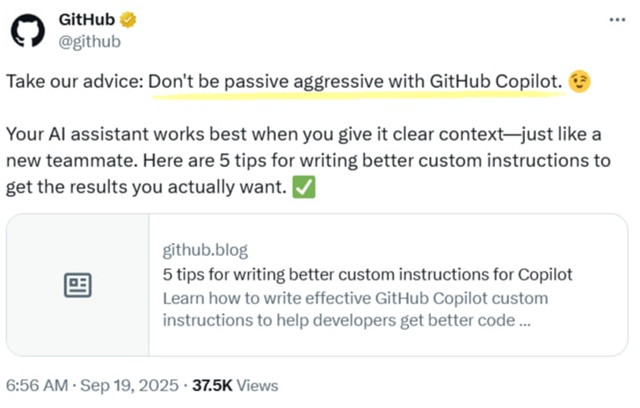Open the '5 tips for writing better' headline

tap(367, 274)
